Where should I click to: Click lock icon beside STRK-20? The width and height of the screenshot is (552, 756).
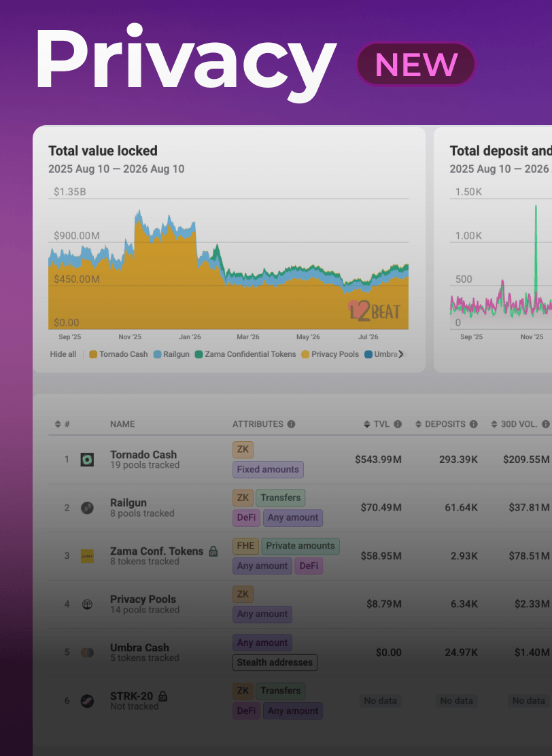coord(163,695)
